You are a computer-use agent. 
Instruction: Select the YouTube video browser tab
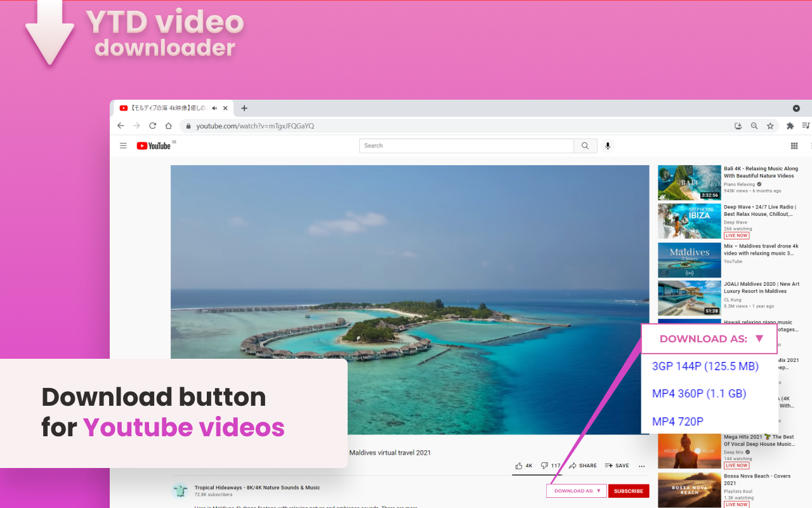[x=173, y=109]
